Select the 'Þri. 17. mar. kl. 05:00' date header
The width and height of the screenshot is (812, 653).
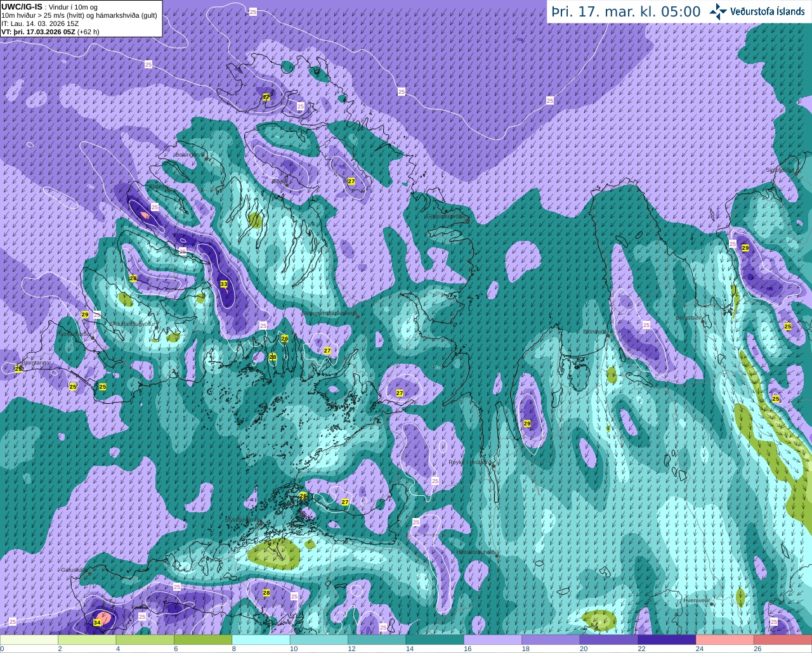point(625,11)
